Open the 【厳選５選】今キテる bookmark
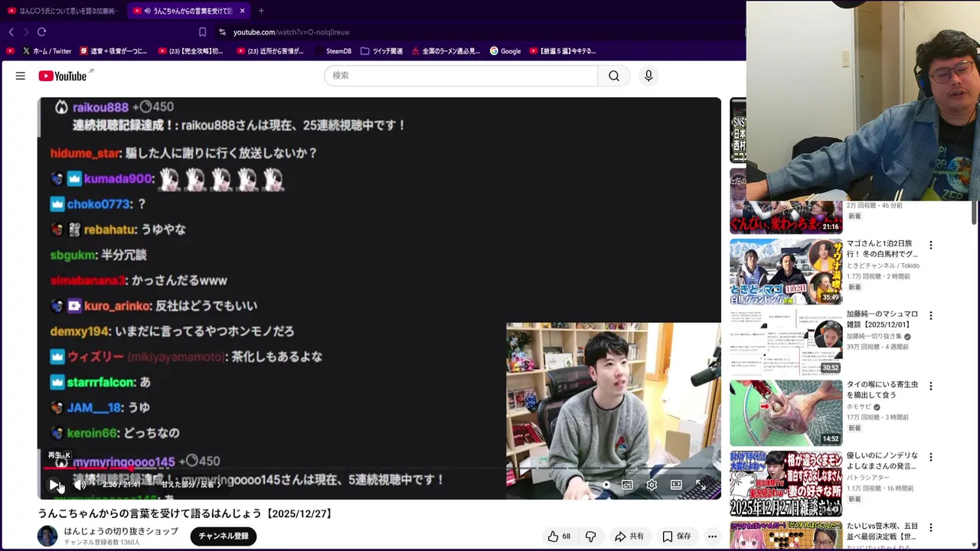This screenshot has height=551, width=980. pos(563,51)
